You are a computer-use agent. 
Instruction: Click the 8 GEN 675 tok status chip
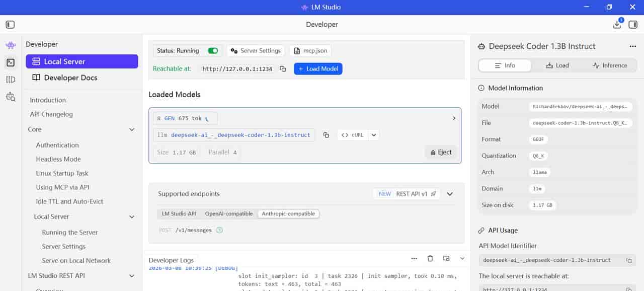(x=185, y=118)
